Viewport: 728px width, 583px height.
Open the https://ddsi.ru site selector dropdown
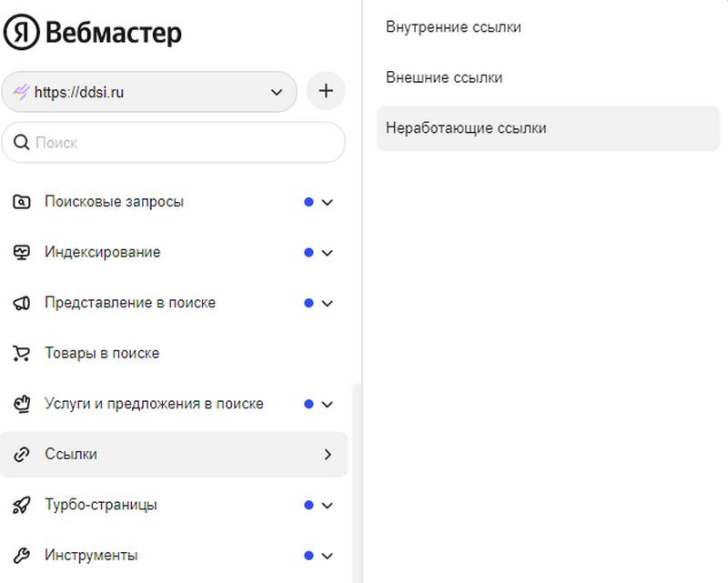[149, 92]
